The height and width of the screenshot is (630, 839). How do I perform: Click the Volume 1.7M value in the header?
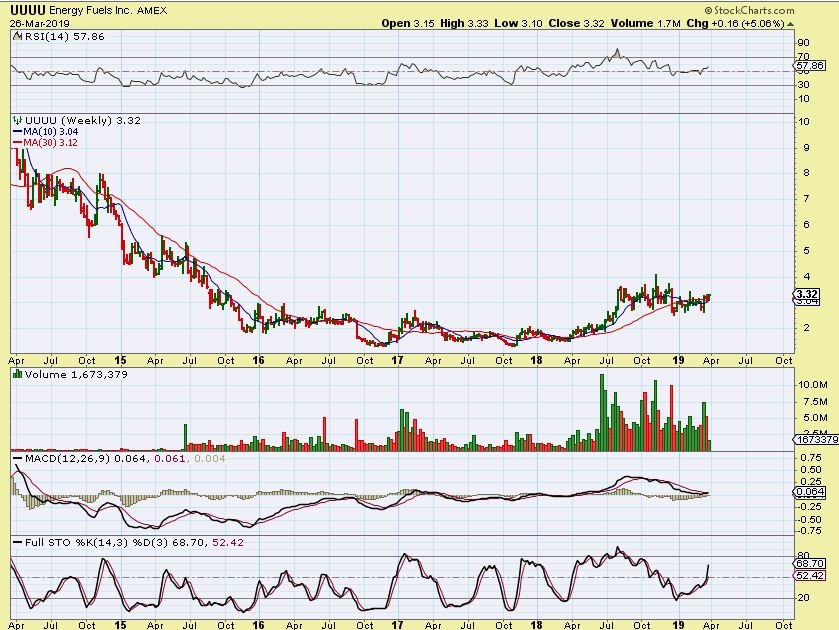tap(645, 24)
